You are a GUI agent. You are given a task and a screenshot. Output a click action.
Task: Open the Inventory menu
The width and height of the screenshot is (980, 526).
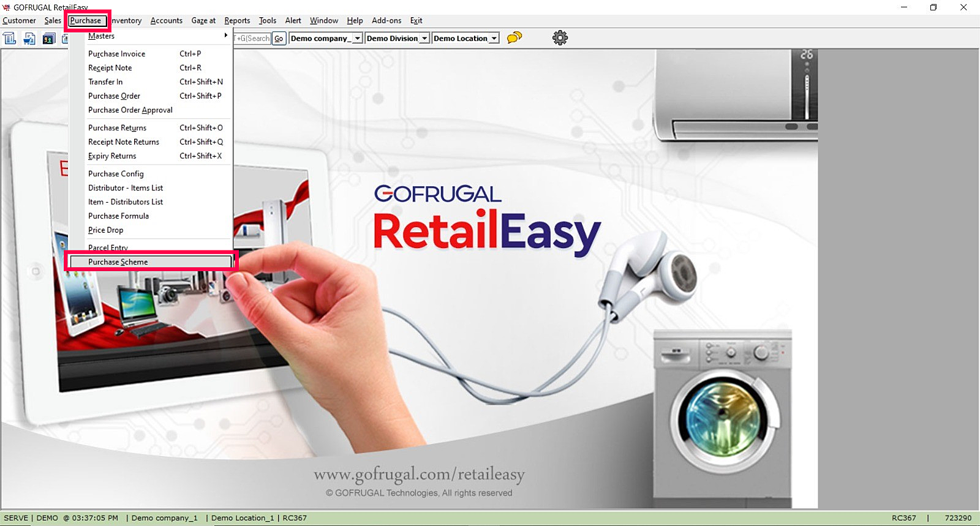tap(126, 21)
